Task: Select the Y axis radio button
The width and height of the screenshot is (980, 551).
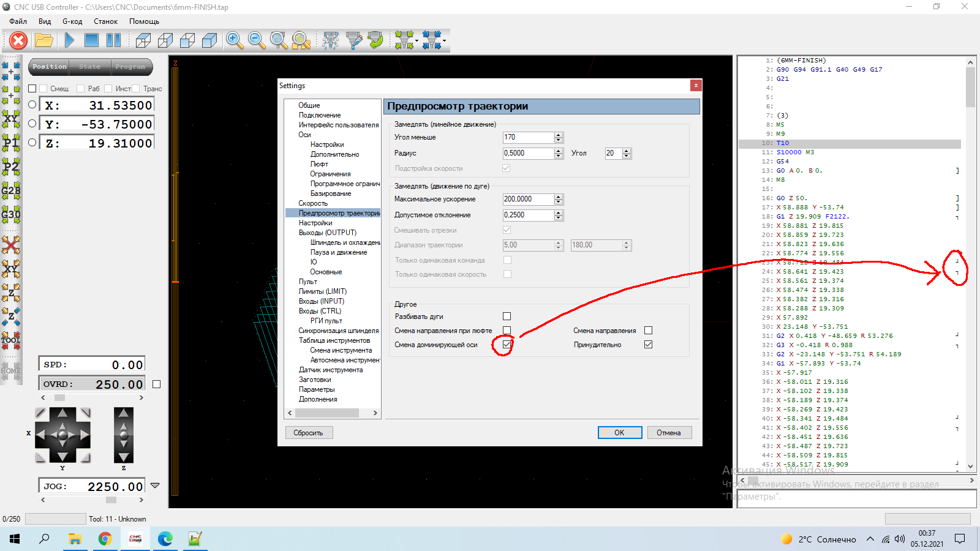Action: [32, 124]
